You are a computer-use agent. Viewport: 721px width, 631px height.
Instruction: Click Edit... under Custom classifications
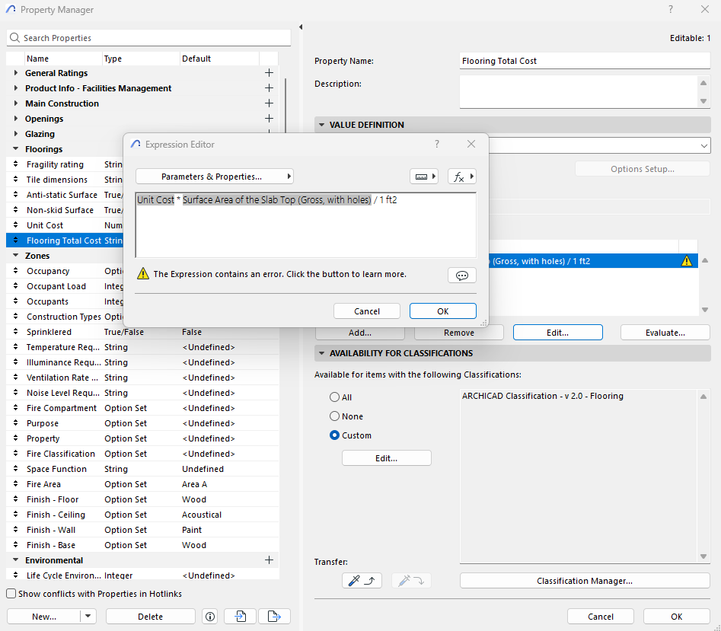(x=386, y=458)
